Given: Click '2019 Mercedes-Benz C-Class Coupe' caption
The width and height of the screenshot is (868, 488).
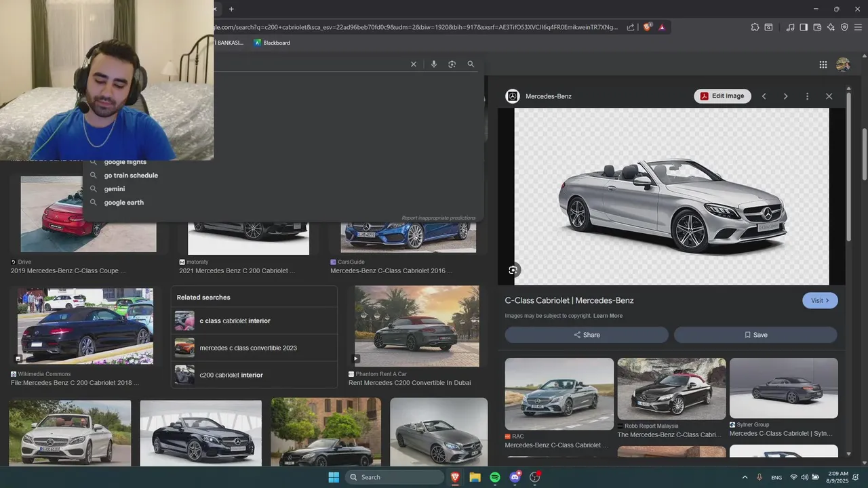Looking at the screenshot, I should (x=68, y=271).
